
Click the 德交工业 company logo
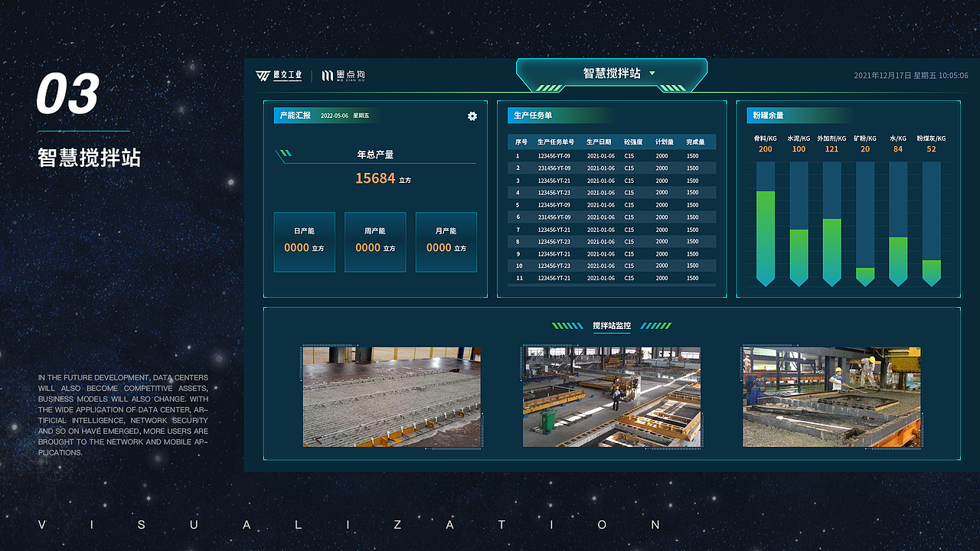[x=280, y=75]
